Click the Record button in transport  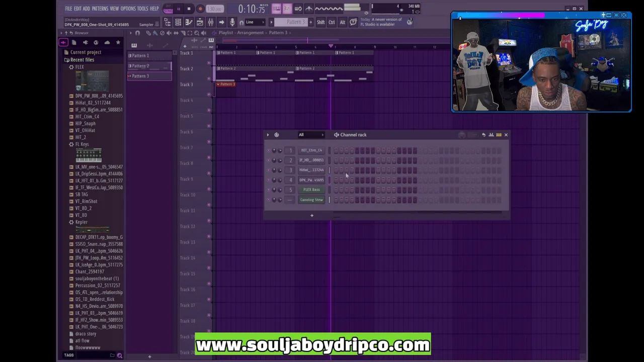point(200,9)
